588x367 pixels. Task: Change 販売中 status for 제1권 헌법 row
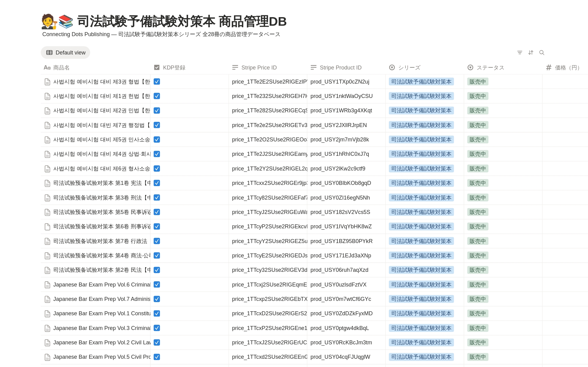pos(478,96)
